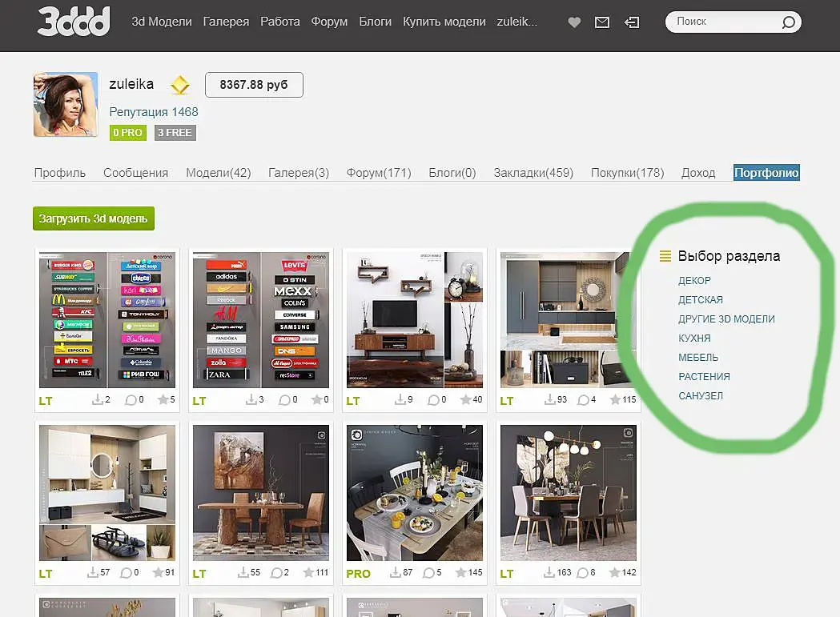Select the ДРУГИЕ 3D МОДЕЛИ section
840x617 pixels.
coord(726,319)
